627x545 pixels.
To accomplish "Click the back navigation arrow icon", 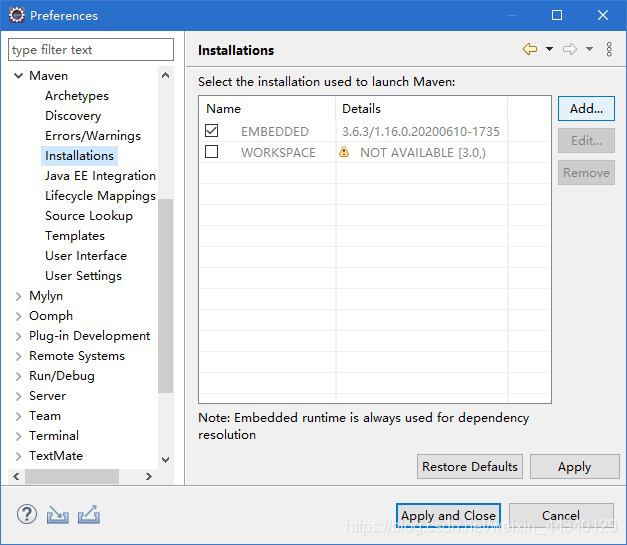I will (530, 49).
